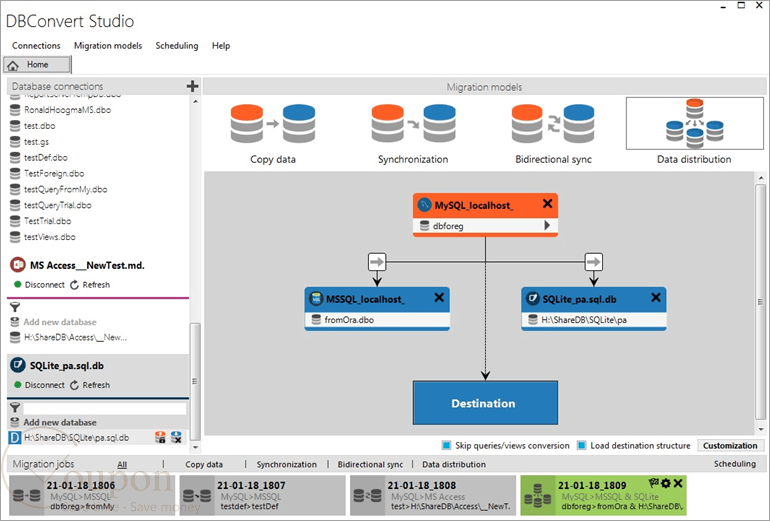Click the Destination placeholder box
This screenshot has width=770, height=521.
(485, 403)
